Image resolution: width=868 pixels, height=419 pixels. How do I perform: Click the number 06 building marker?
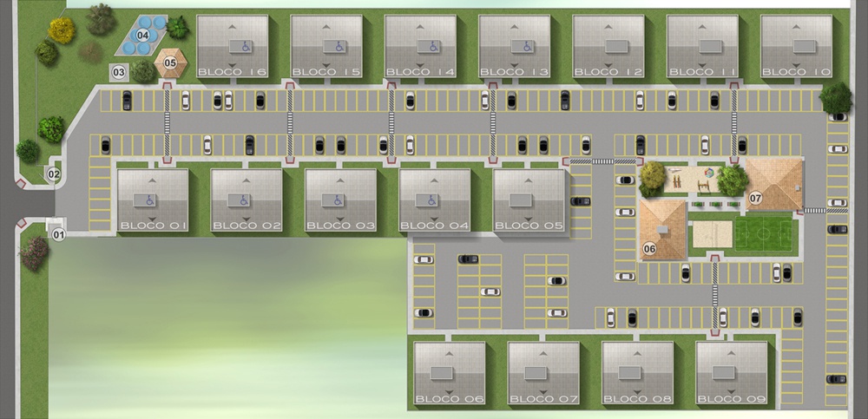[649, 249]
